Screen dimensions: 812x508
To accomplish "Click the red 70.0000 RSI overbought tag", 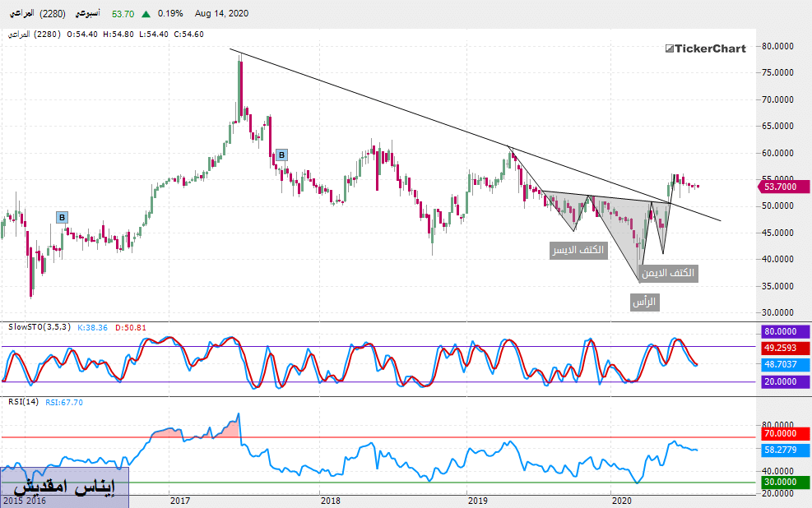I will click(x=779, y=433).
